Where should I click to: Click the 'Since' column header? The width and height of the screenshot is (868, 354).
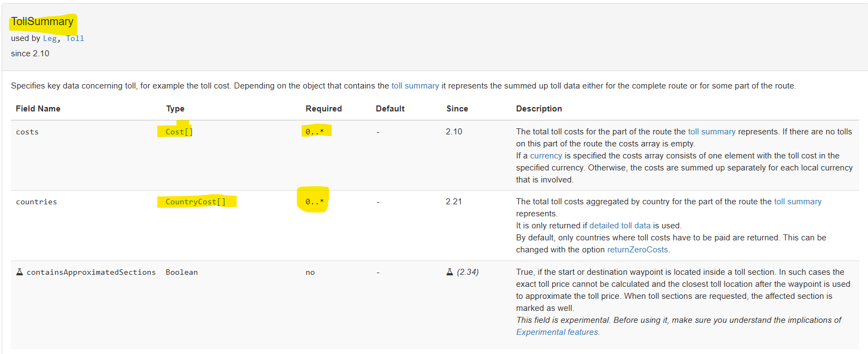457,109
